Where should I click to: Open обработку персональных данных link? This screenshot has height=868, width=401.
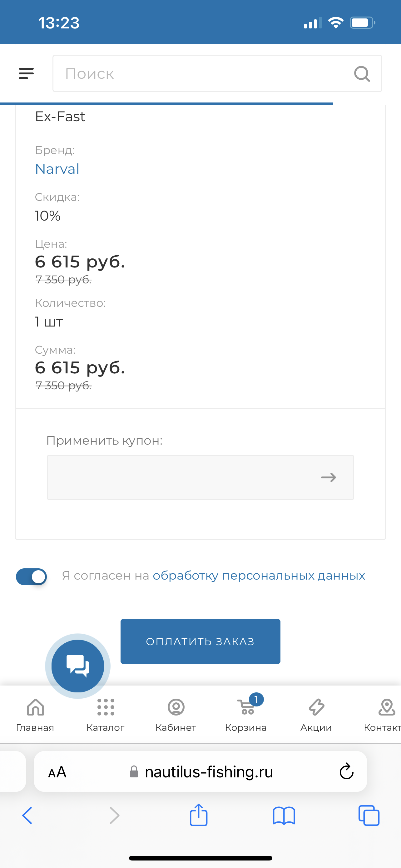click(x=259, y=576)
